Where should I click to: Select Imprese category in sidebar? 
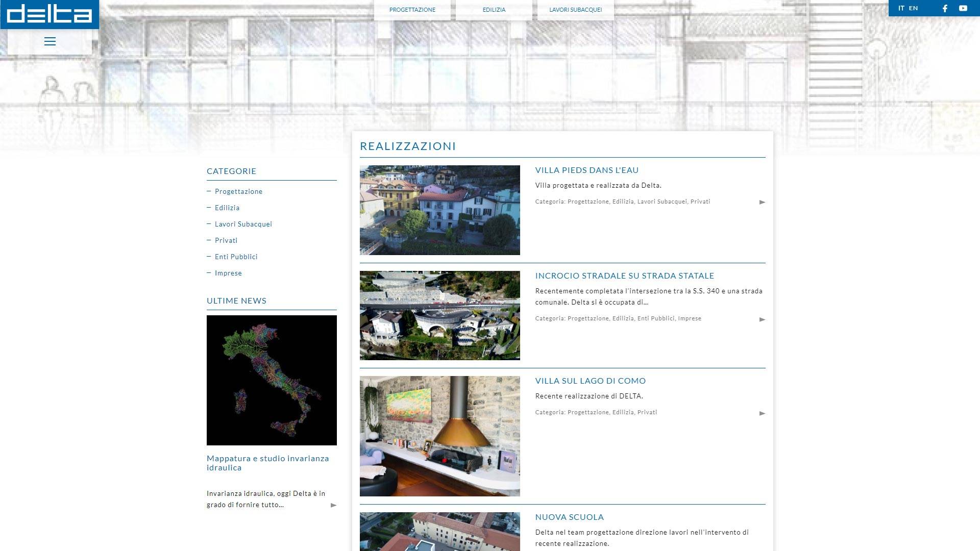pyautogui.click(x=228, y=273)
